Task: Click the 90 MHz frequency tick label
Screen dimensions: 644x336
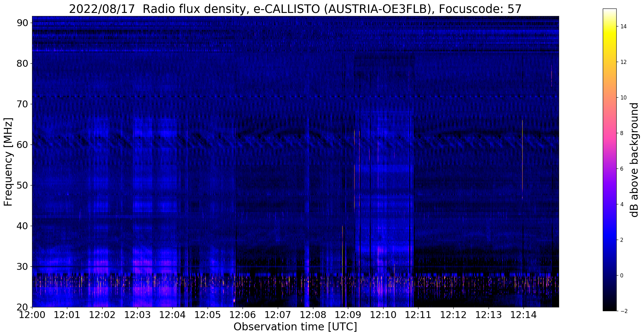Action: (x=23, y=23)
